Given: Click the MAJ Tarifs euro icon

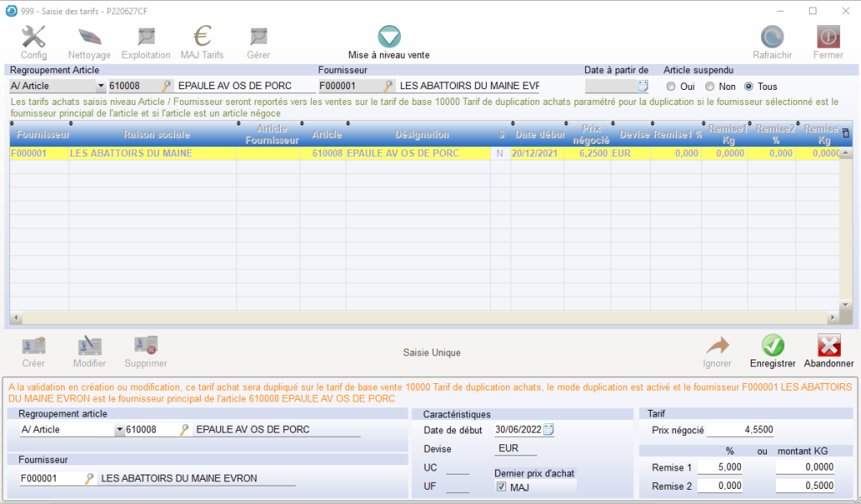Looking at the screenshot, I should 202,38.
